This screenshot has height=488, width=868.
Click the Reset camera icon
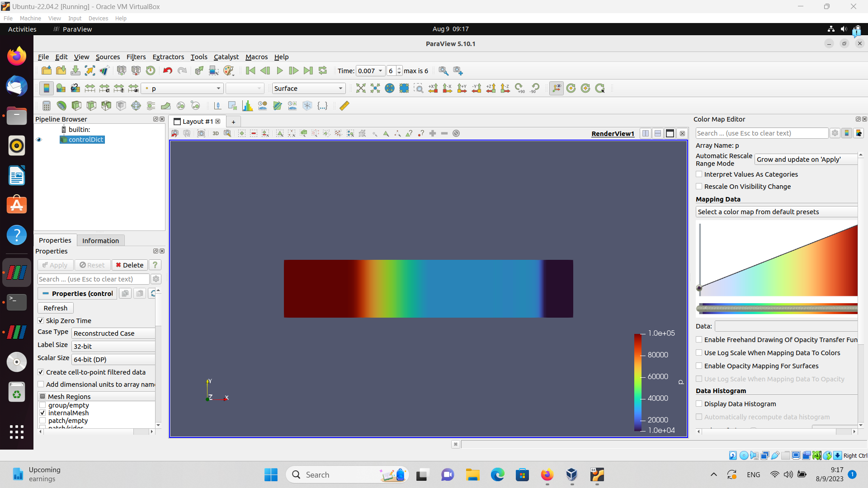(x=360, y=89)
